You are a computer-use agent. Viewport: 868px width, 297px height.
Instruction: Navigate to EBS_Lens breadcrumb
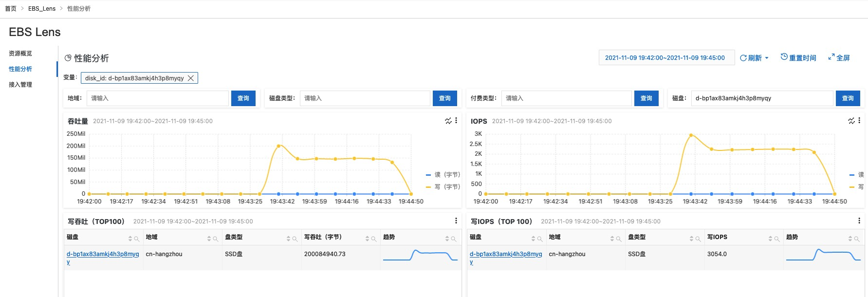click(x=42, y=9)
